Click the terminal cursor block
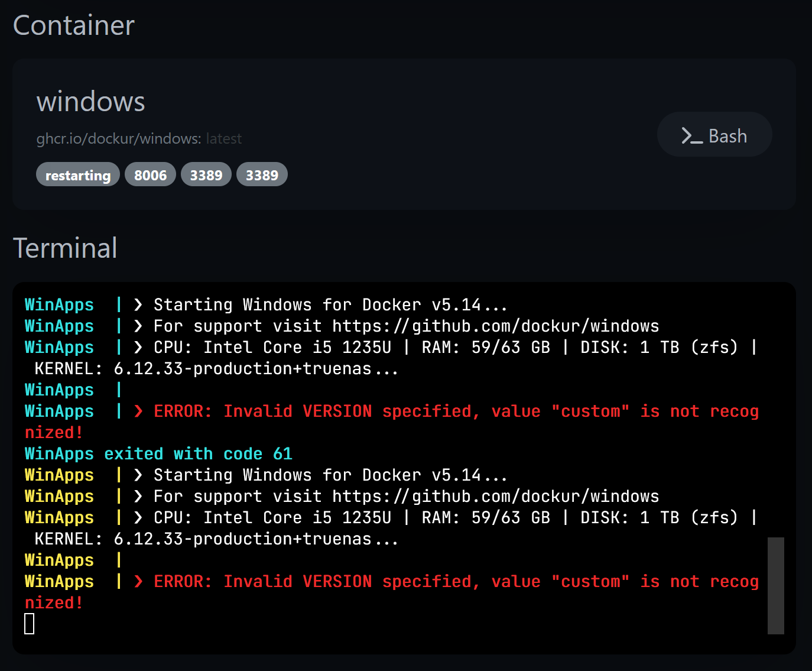Screen dimensions: 812x671 click(x=30, y=624)
